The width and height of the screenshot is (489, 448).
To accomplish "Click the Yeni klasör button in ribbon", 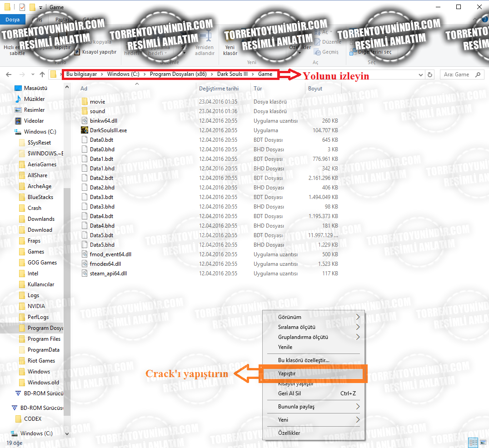I will point(230,50).
